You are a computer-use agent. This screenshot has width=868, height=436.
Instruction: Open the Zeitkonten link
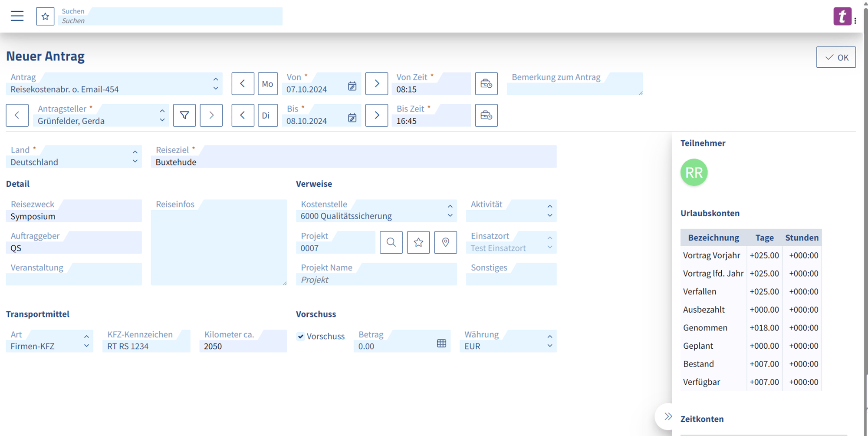pos(702,418)
